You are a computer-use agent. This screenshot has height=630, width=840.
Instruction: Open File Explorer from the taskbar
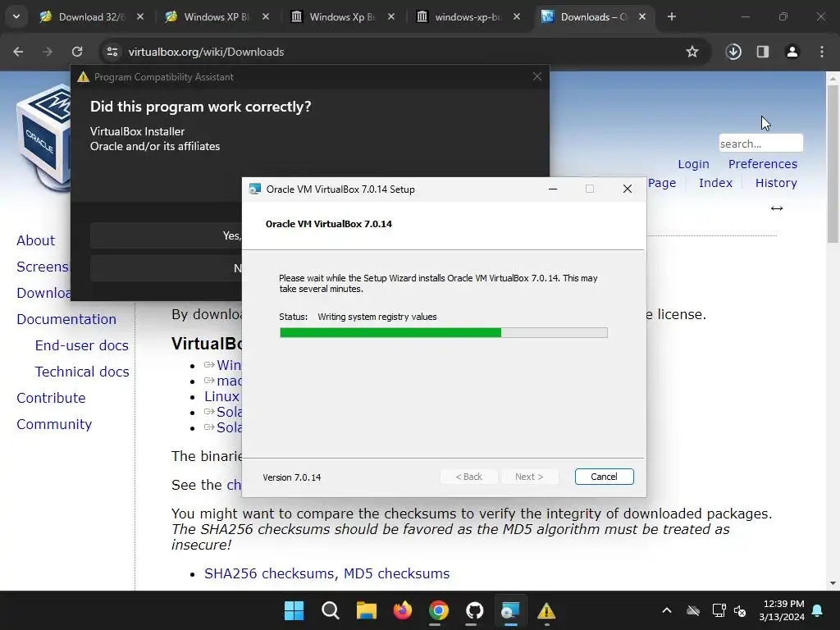[x=367, y=610]
